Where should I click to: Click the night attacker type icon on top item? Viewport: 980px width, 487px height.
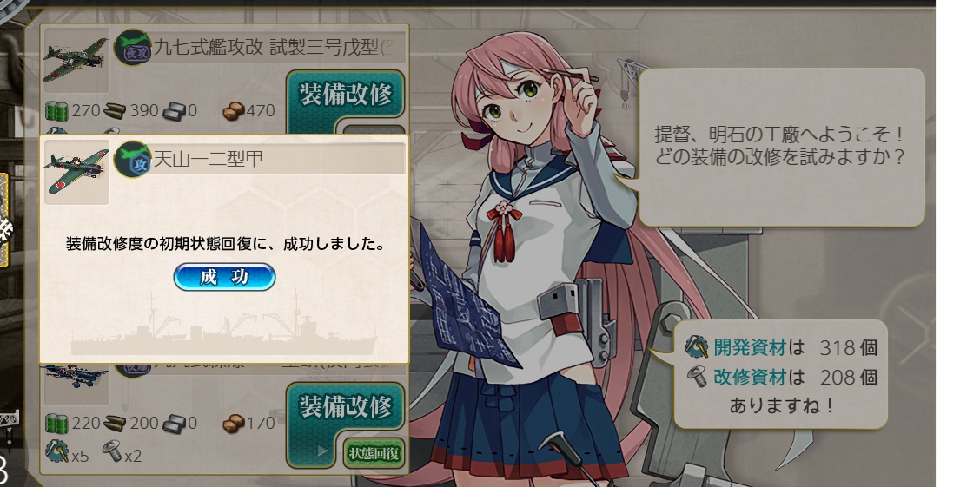click(x=133, y=48)
